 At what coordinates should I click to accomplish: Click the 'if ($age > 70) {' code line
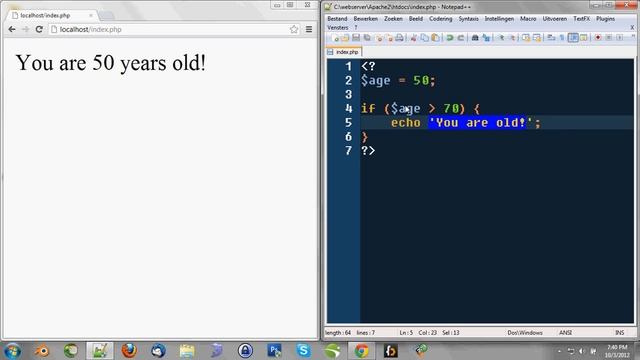pyautogui.click(x=420, y=109)
